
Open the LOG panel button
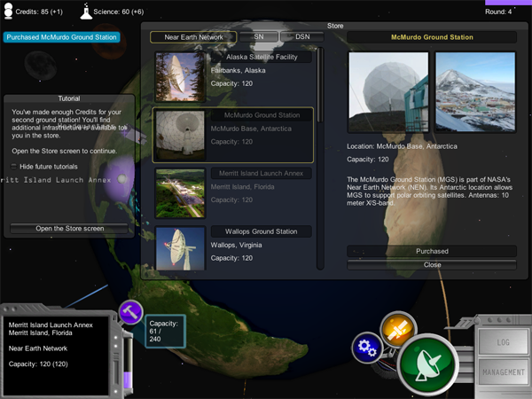coord(503,342)
